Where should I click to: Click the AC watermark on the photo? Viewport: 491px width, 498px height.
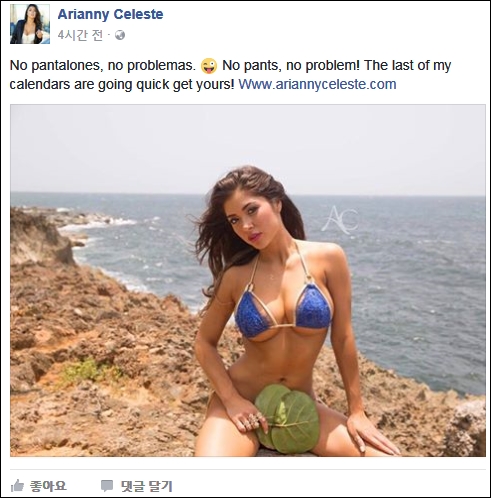click(x=340, y=219)
